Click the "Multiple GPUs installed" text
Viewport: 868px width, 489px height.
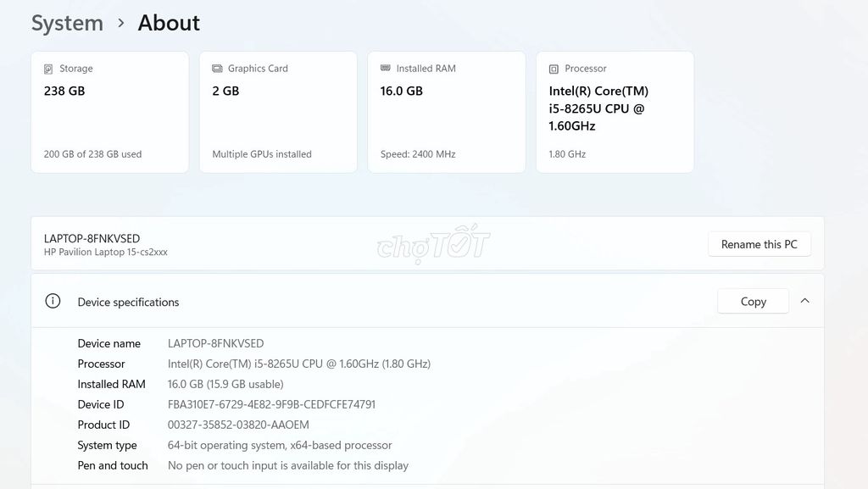(262, 154)
